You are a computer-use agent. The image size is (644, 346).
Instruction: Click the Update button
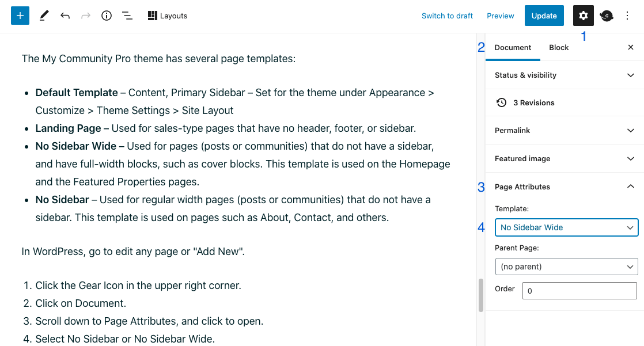pyautogui.click(x=544, y=16)
